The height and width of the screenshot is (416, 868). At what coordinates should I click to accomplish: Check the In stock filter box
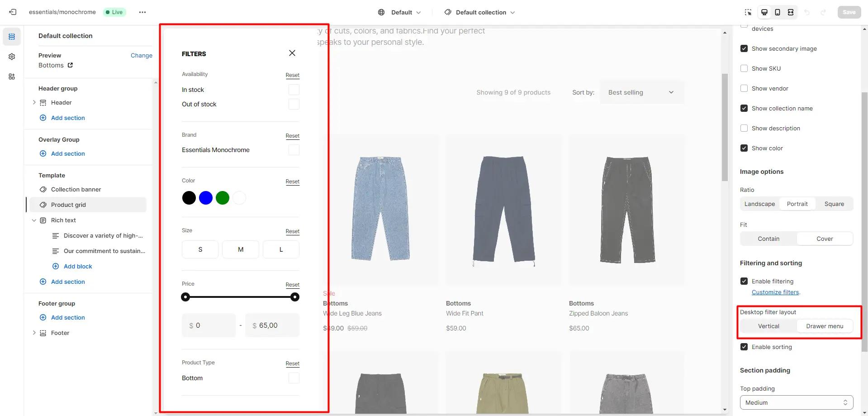coord(294,90)
